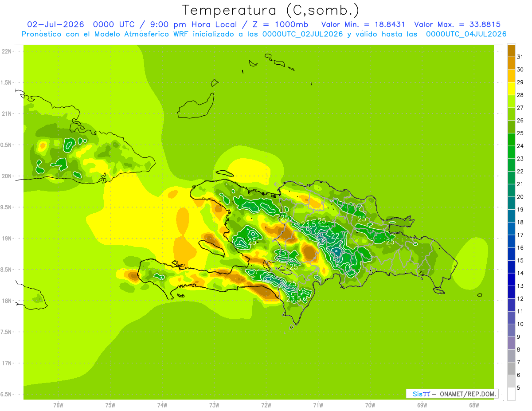Click the "0000UTC_04JUL2026" valid-until timestamp
The width and height of the screenshot is (532, 411).
click(466, 34)
